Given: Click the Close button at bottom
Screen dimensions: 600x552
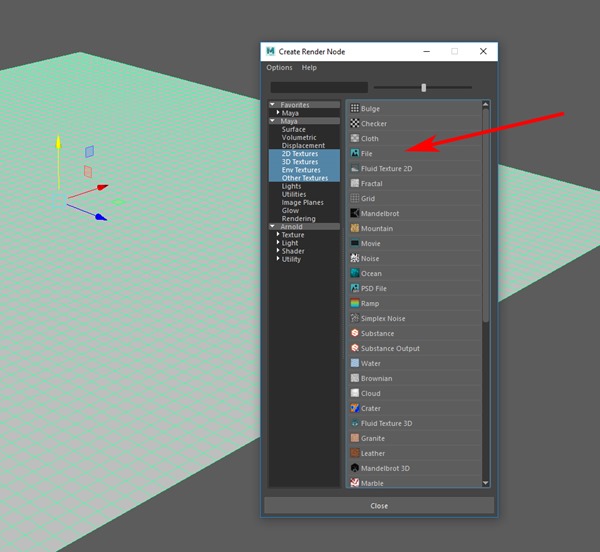Looking at the screenshot, I should pos(379,506).
